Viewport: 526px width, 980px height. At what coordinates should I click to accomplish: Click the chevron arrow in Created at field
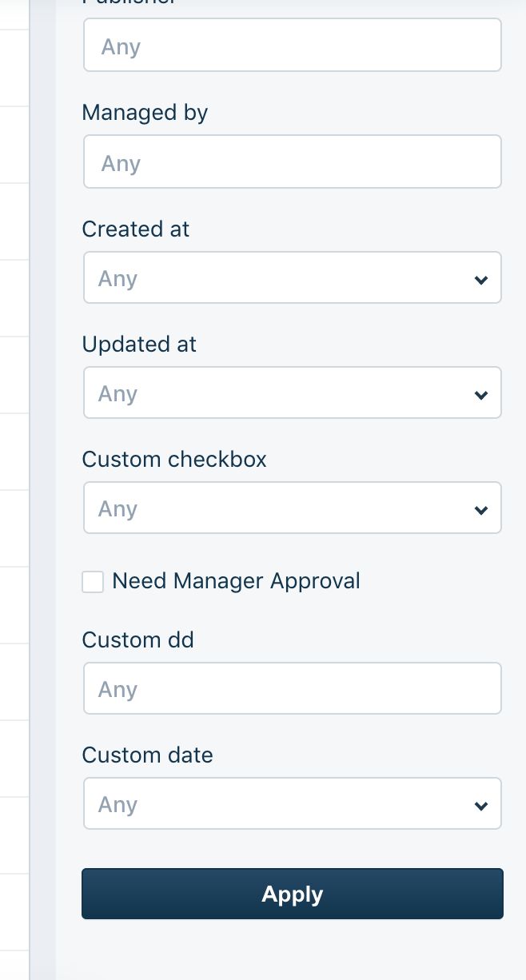pos(480,279)
